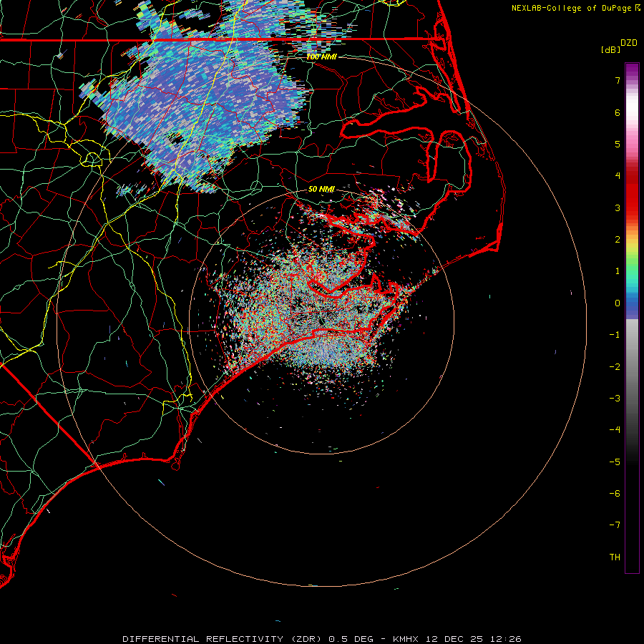This screenshot has width=644, height=644.
Task: Click the 0.5 DEG elevation label
Action: click(x=351, y=639)
